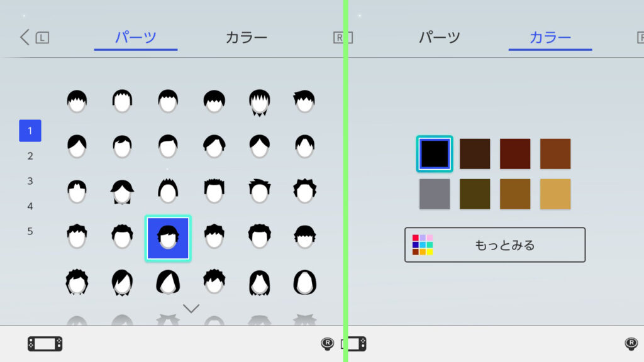
Task: Switch to カラー tab in left panel
Action: click(247, 38)
